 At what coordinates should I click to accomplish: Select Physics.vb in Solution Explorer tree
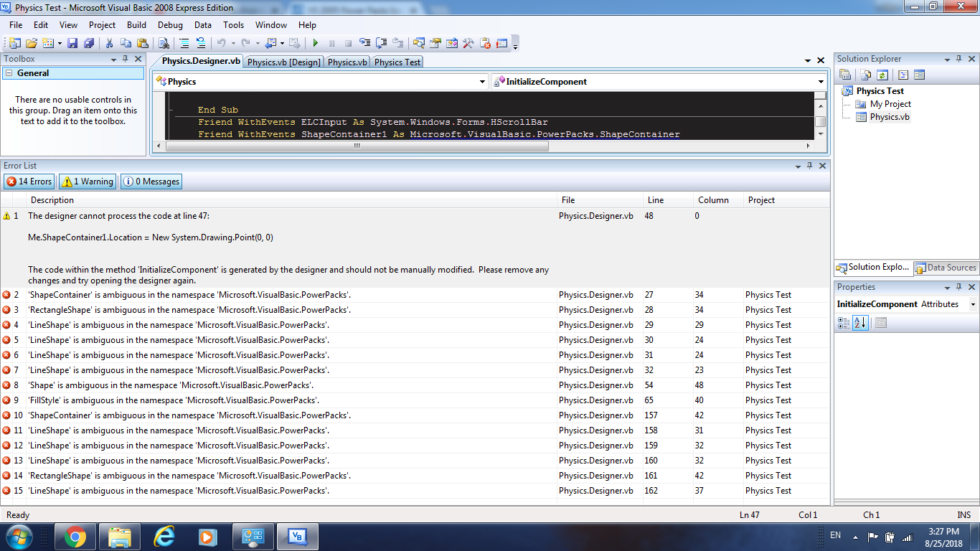point(890,117)
